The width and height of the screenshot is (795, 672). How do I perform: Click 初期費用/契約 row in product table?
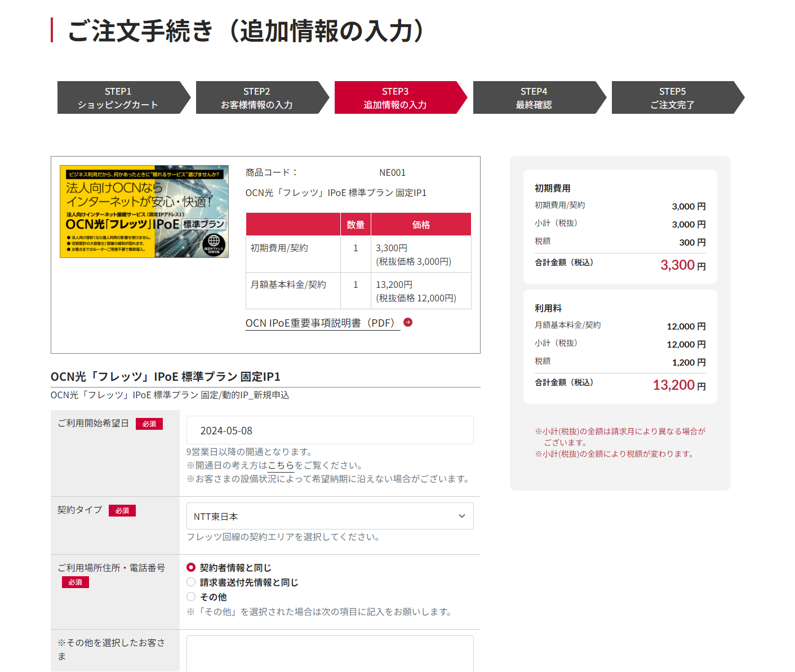click(x=358, y=254)
